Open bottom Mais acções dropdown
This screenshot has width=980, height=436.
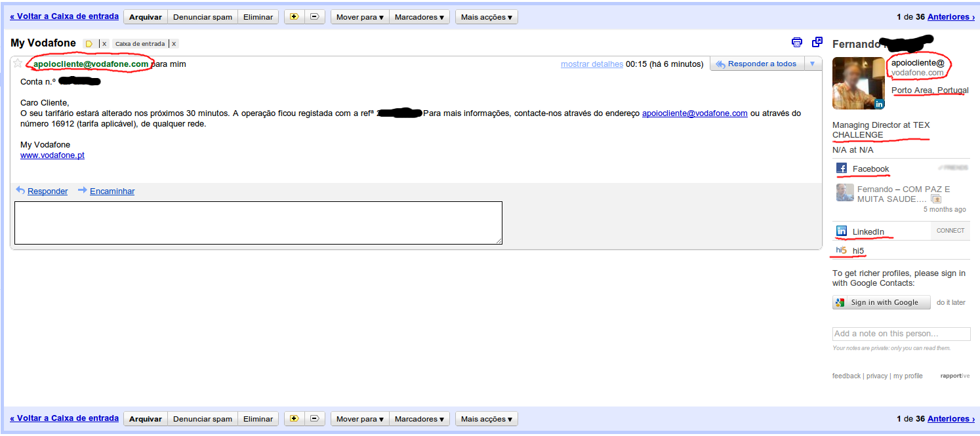tap(487, 418)
